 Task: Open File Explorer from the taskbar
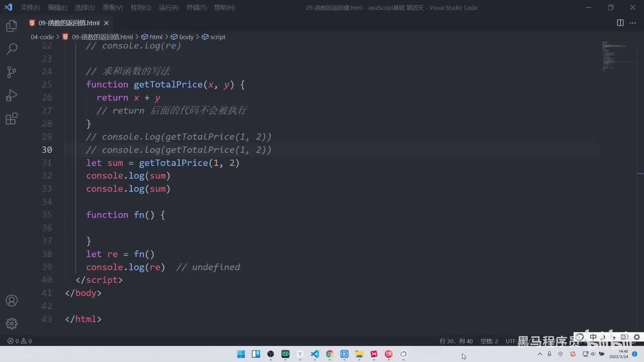pyautogui.click(x=359, y=354)
